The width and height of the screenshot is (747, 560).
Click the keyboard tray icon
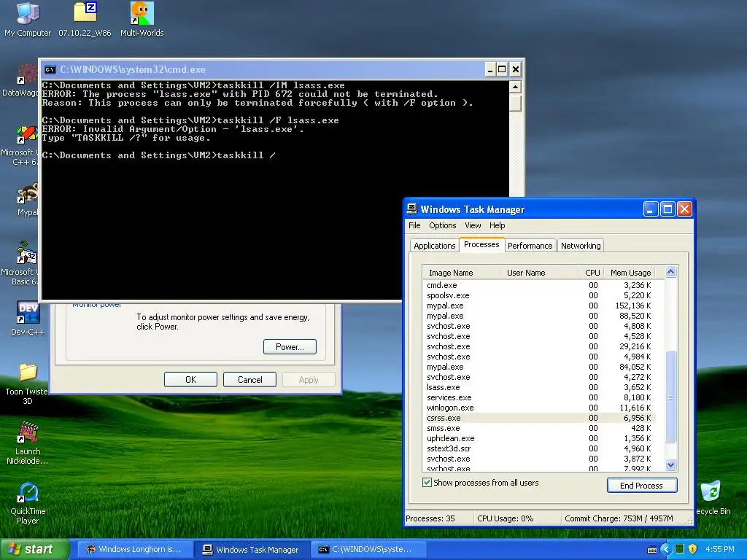(x=652, y=550)
